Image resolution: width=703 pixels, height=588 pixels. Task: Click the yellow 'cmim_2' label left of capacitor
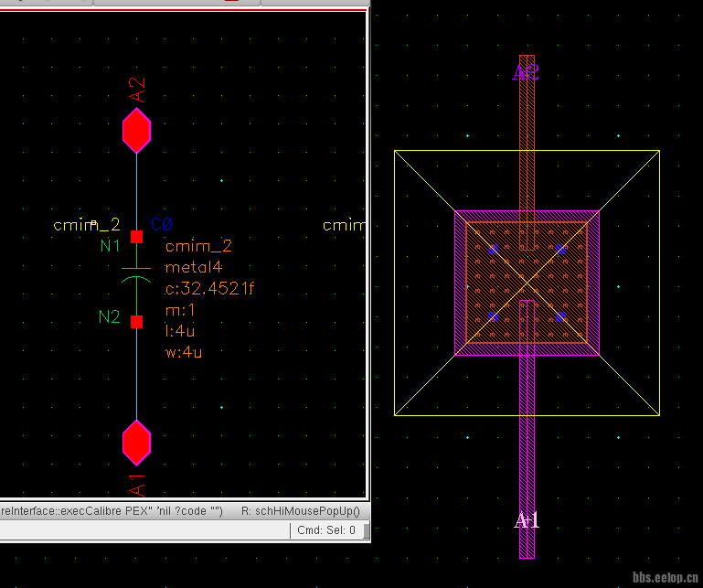[87, 225]
